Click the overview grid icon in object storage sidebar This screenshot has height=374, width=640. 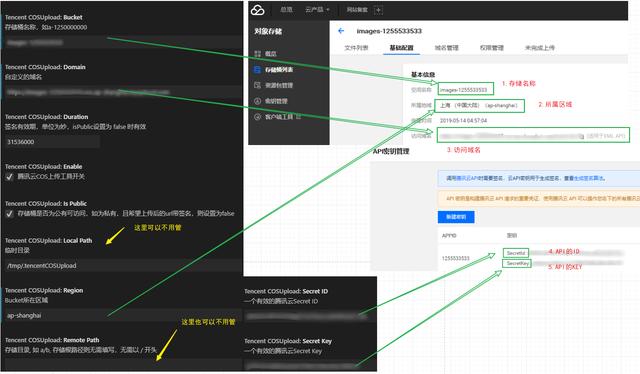(258, 53)
